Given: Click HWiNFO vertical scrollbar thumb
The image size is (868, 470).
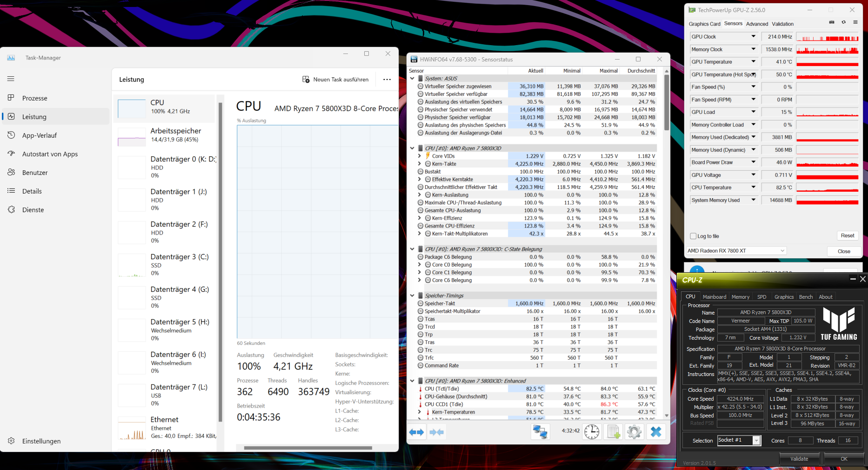Looking at the screenshot, I should pyautogui.click(x=667, y=102).
